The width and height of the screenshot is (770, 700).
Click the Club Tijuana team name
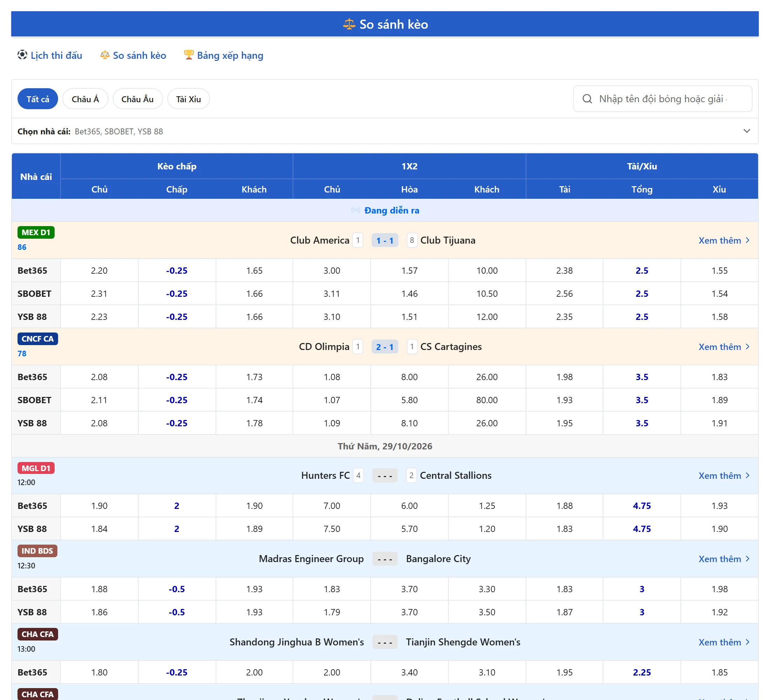(448, 240)
